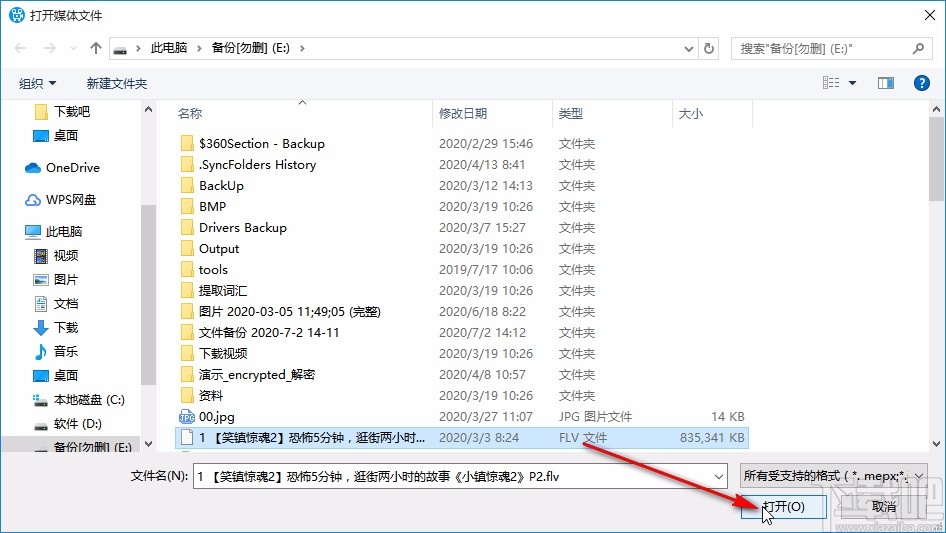The image size is (946, 533).
Task: Go up one folder level
Action: [95, 48]
